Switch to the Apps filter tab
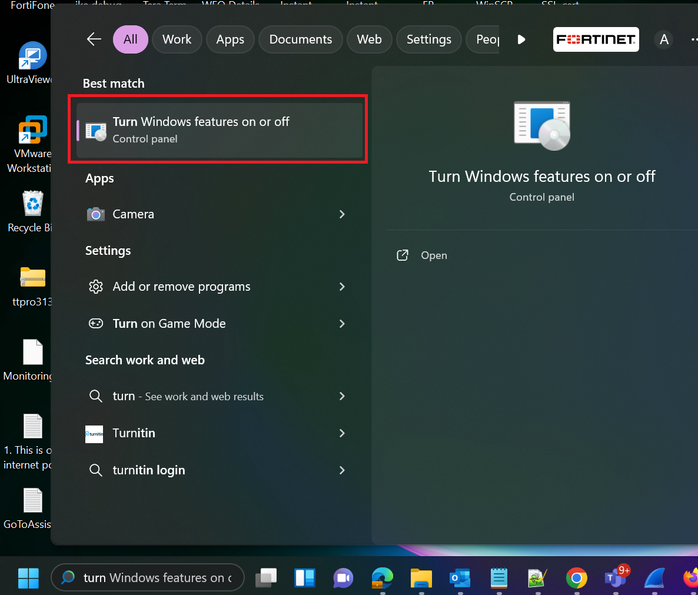Viewport: 698px width, 595px height. point(230,39)
